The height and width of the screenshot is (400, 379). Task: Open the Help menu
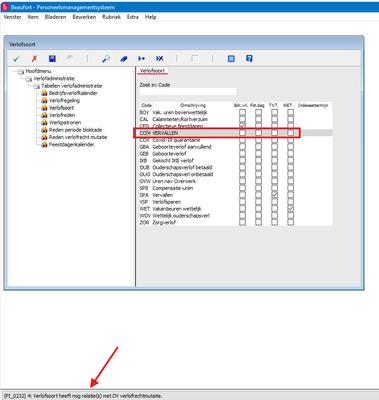pos(150,17)
